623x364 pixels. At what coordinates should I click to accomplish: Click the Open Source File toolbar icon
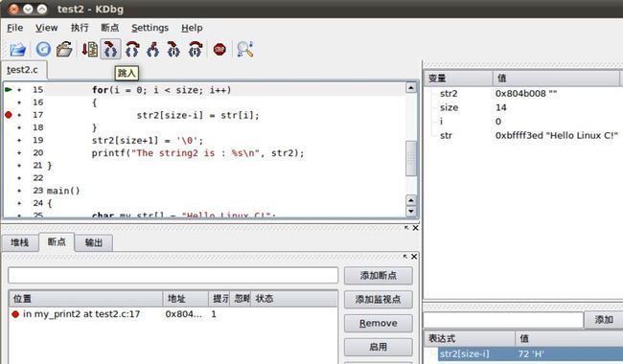pos(18,50)
